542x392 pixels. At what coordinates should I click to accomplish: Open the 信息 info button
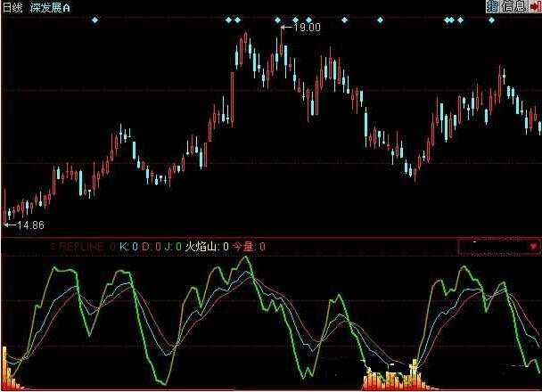513,6
